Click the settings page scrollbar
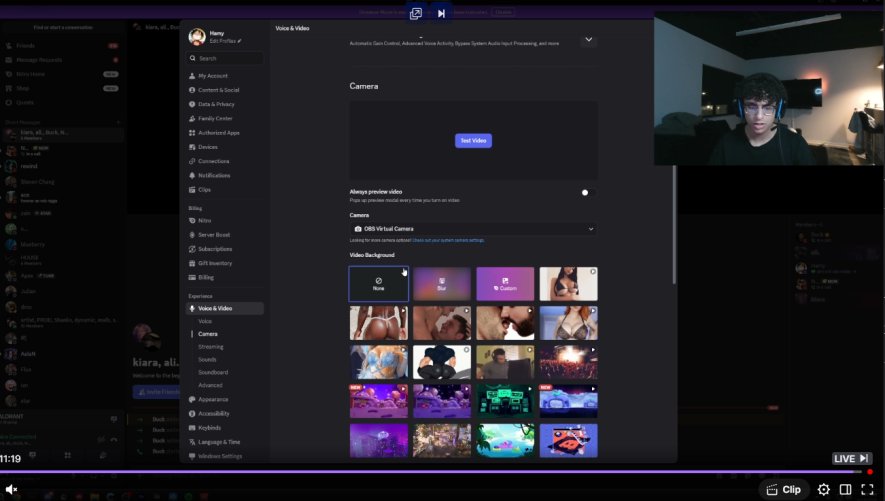 point(673,225)
